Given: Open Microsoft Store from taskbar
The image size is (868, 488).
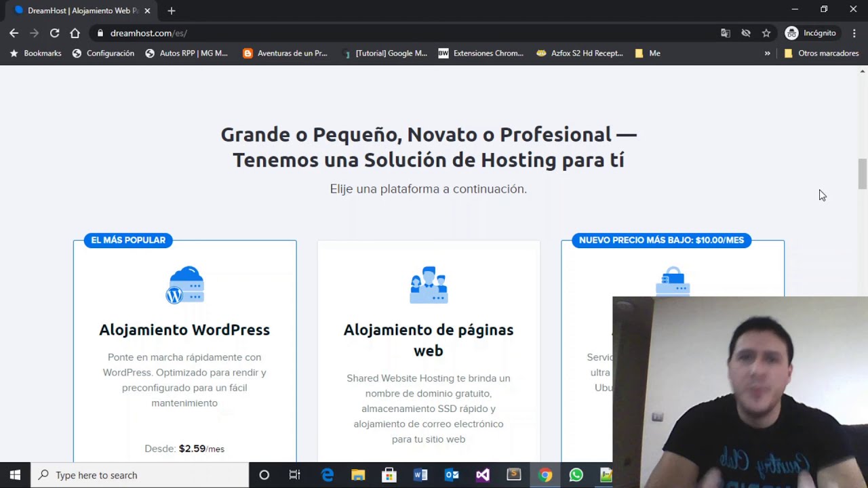Looking at the screenshot, I should click(389, 475).
